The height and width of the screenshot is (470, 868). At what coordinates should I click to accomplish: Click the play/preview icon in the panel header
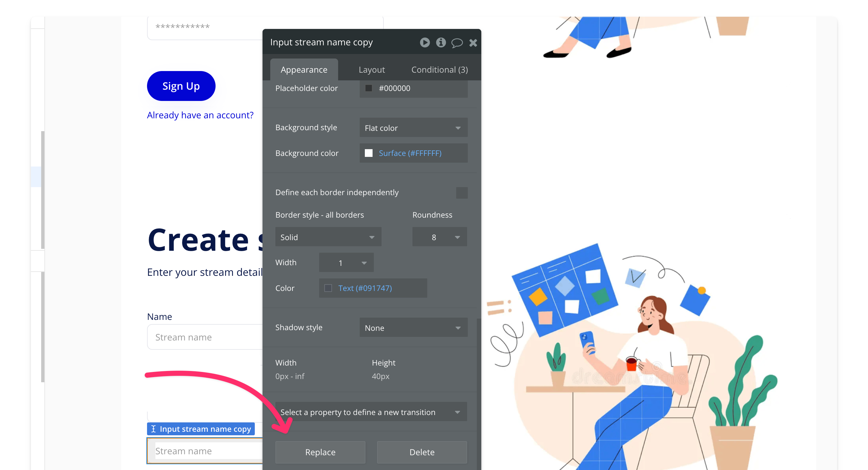(425, 43)
